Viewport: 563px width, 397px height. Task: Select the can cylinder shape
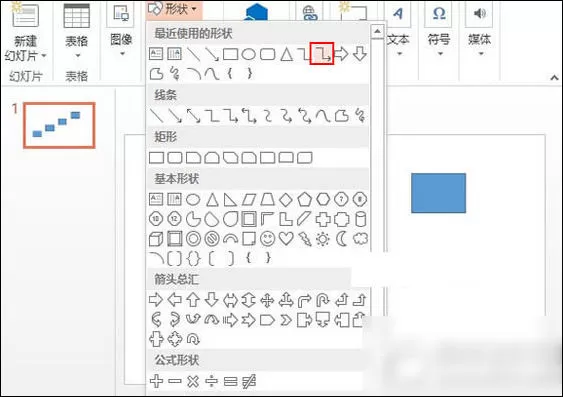point(360,219)
